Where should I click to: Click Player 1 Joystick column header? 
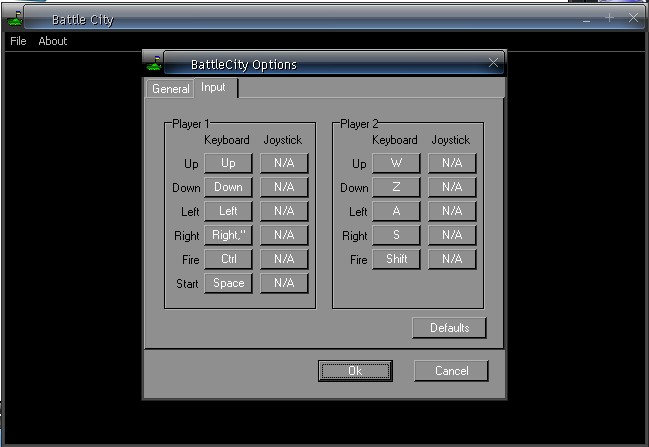pos(283,140)
